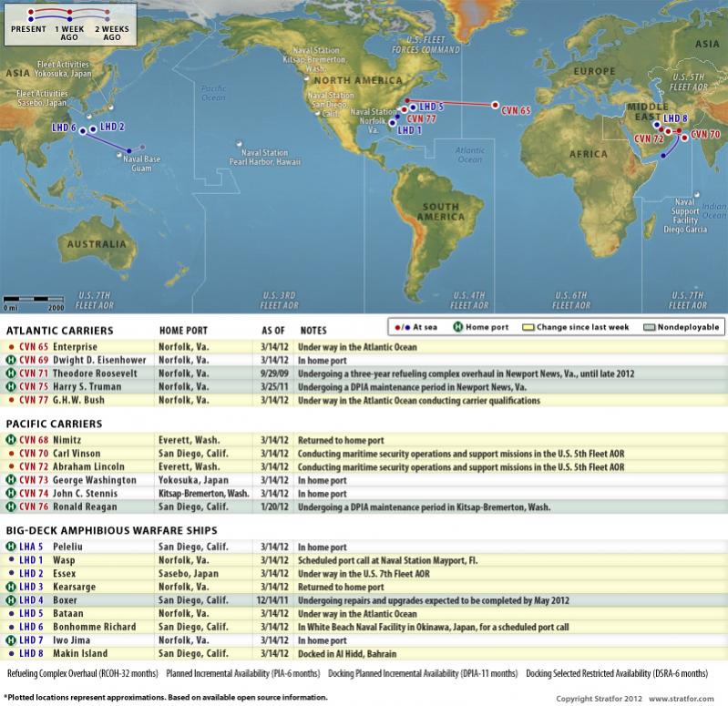Click the LHD 1 marker near Norfolk
This screenshot has height=706, width=728.
pos(393,123)
